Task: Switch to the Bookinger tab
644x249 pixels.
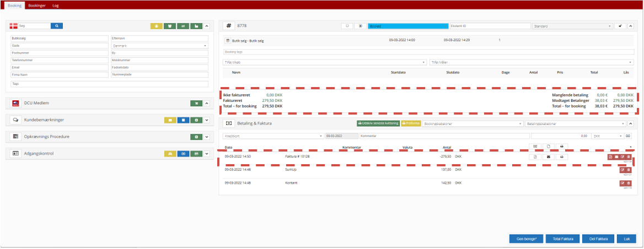Action: [37, 5]
